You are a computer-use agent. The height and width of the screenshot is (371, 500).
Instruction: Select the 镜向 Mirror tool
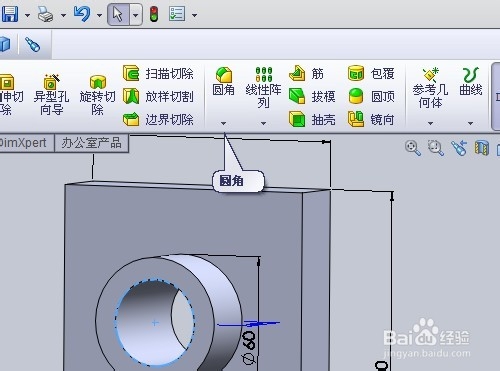[x=371, y=119]
